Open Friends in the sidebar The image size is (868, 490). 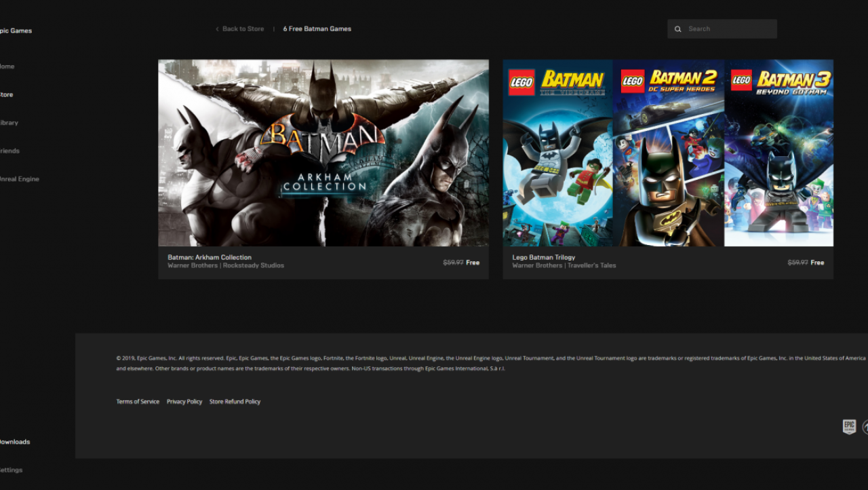9,151
